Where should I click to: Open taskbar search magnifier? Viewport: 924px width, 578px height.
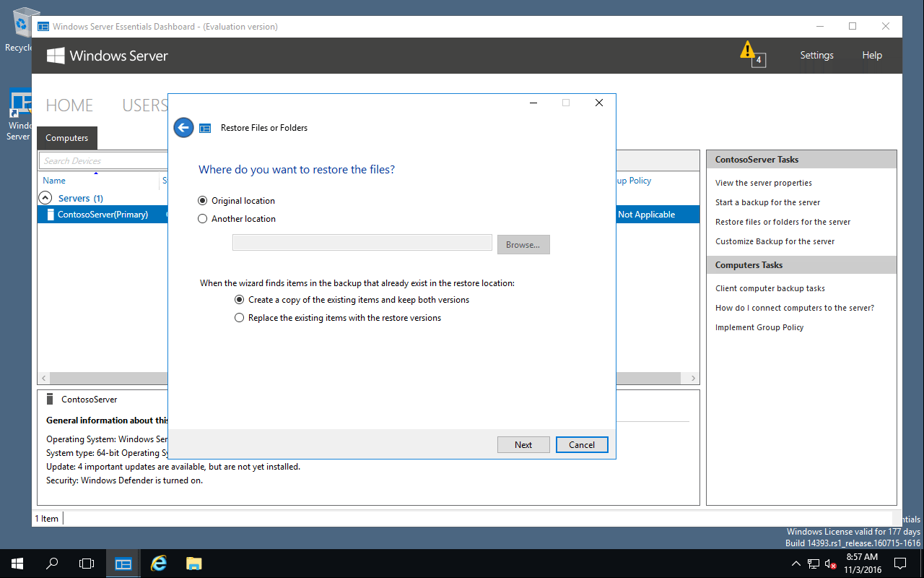[52, 564]
